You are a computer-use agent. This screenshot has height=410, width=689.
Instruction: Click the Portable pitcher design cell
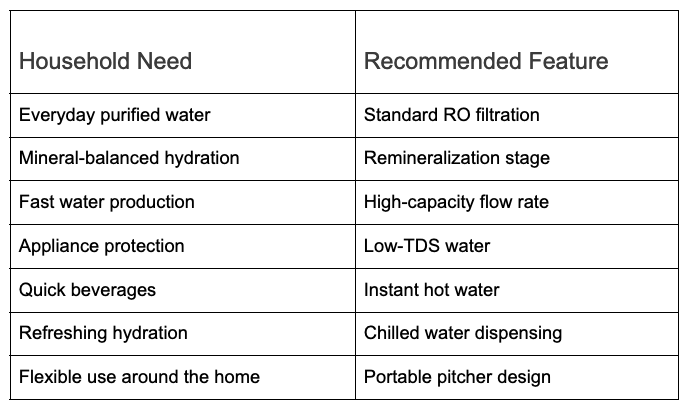click(517, 377)
